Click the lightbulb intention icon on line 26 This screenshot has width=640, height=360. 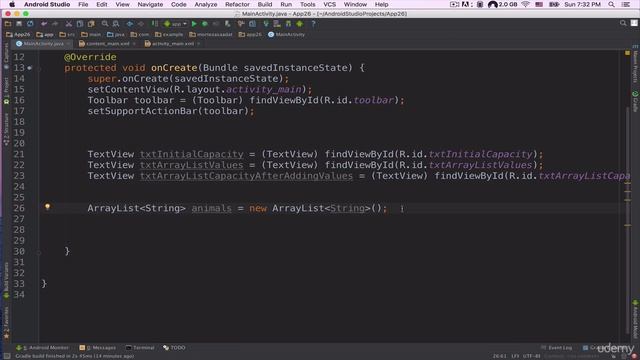click(x=47, y=207)
